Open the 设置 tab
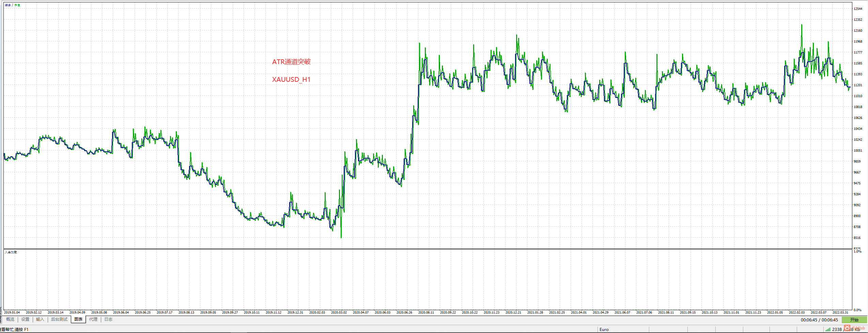The image size is (868, 333). tap(25, 319)
